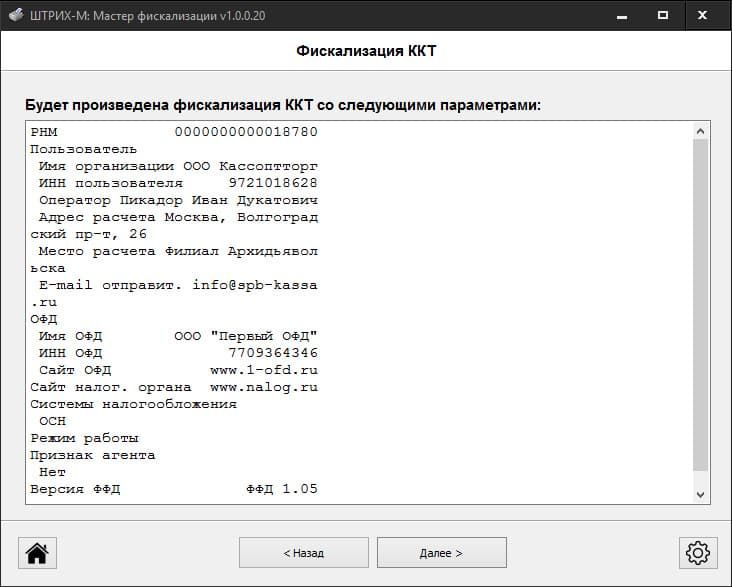The image size is (732, 587).
Task: Click the ШТРИХ-М app icon in title bar
Action: pyautogui.click(x=16, y=15)
